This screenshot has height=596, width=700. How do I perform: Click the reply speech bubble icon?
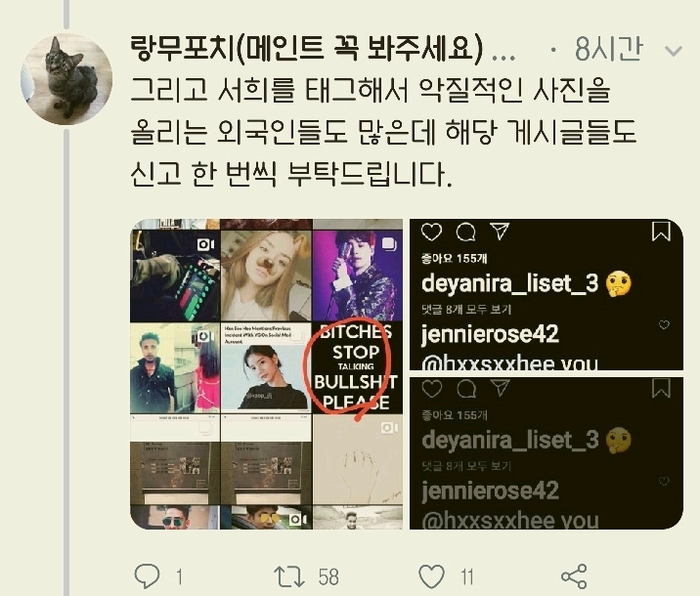tap(147, 575)
